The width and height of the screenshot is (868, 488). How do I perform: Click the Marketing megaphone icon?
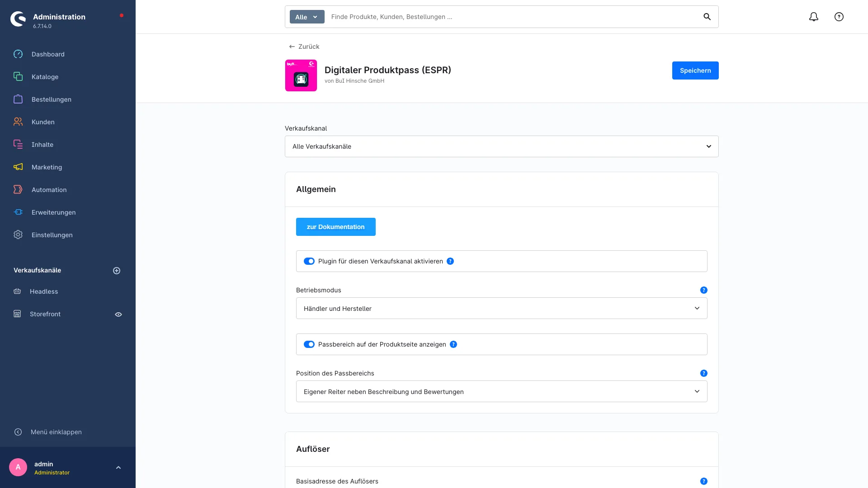18,167
